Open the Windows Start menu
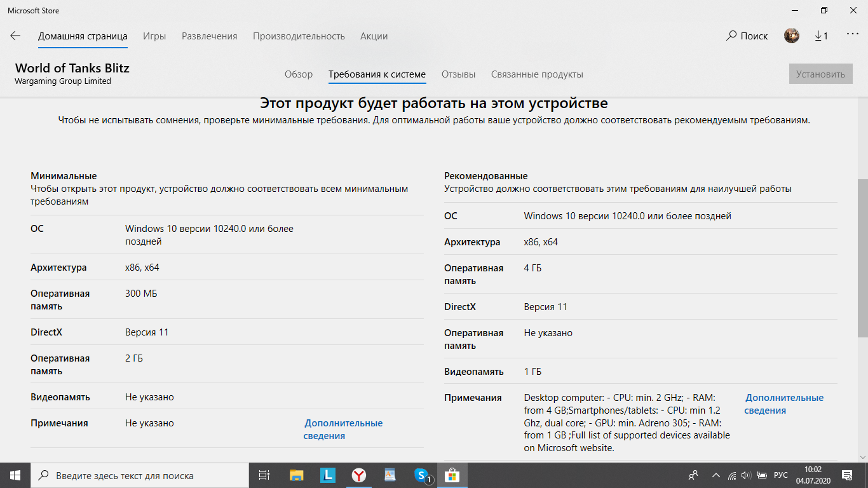868x488 pixels. (x=15, y=475)
